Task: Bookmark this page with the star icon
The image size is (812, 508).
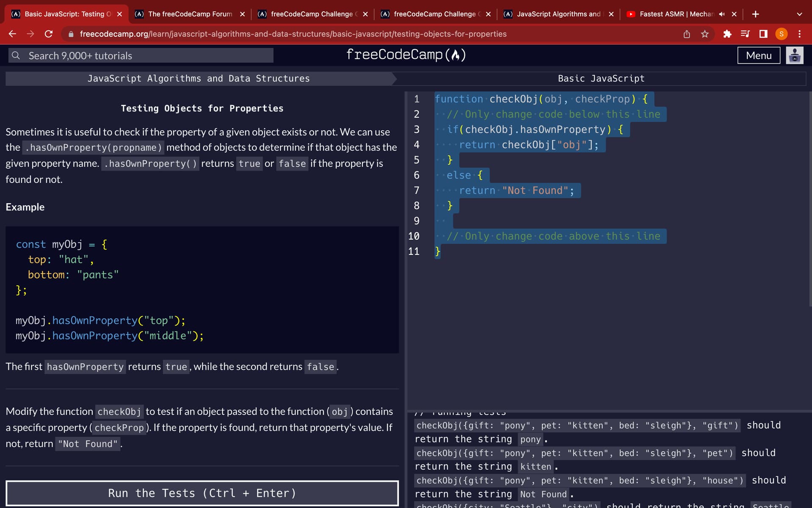Action: click(x=705, y=34)
